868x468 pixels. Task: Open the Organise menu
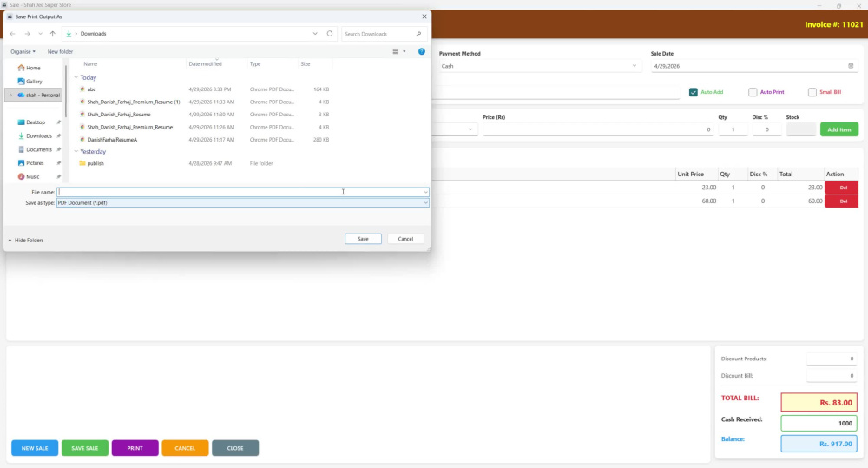[23, 51]
